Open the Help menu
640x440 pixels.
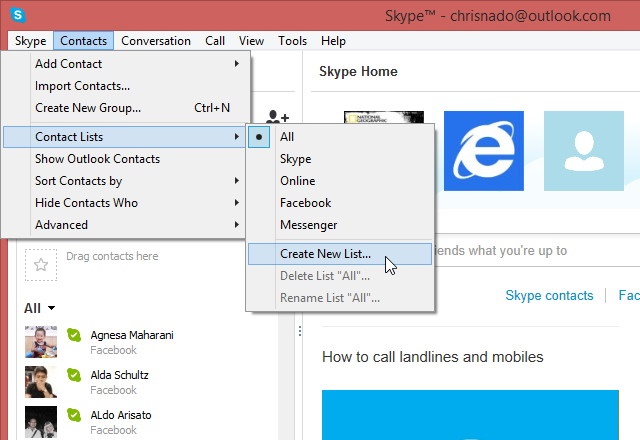pos(333,41)
